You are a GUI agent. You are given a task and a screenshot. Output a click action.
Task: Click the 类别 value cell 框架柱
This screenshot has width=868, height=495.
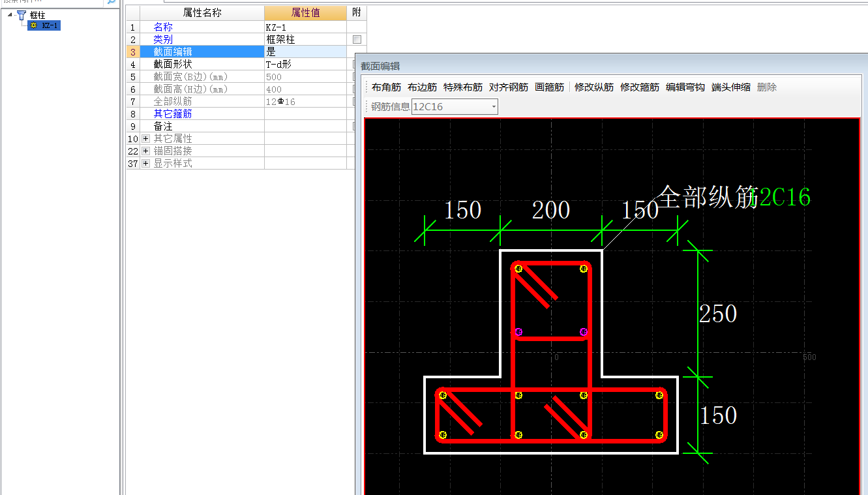click(x=305, y=40)
